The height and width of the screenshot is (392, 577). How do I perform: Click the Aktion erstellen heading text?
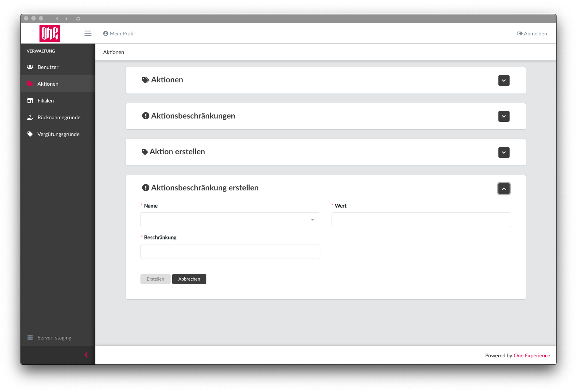click(x=177, y=152)
